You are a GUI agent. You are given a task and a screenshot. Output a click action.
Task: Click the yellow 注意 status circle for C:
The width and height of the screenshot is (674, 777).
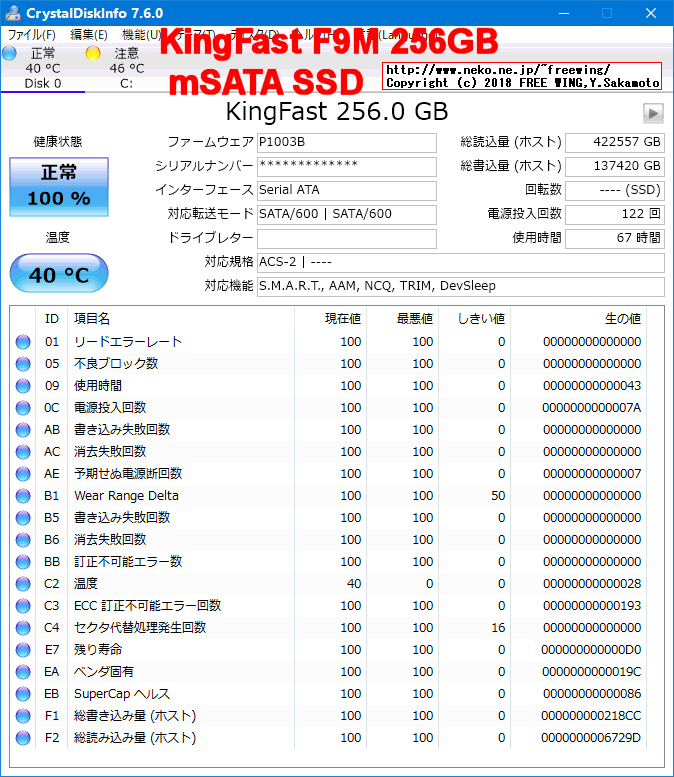[93, 53]
